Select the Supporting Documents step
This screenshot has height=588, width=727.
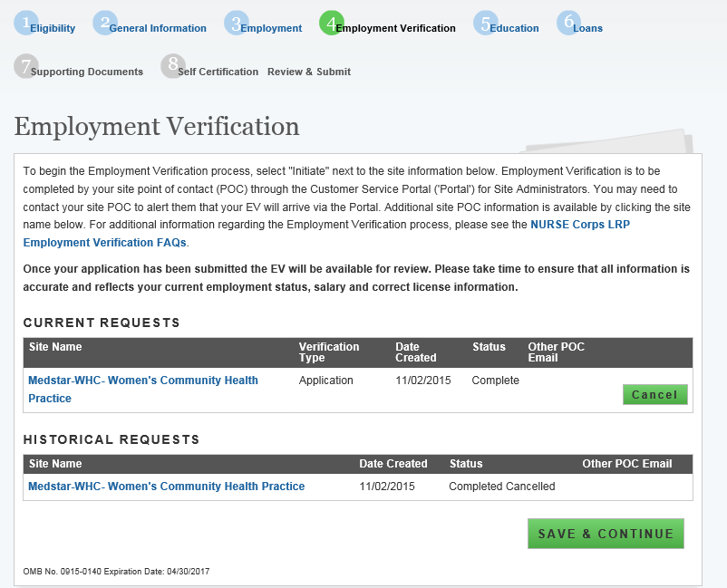[x=87, y=72]
